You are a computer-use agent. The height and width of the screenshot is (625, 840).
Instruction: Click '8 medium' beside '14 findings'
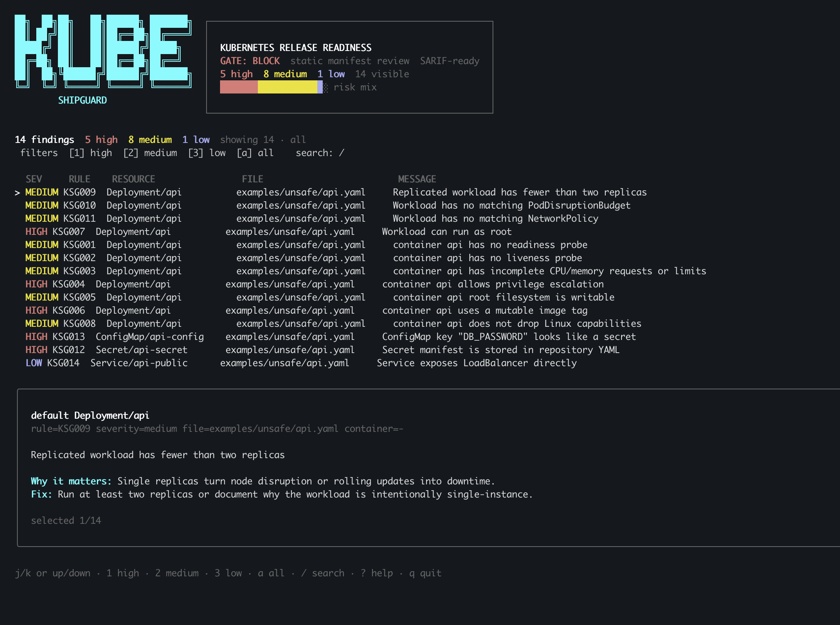coord(150,140)
